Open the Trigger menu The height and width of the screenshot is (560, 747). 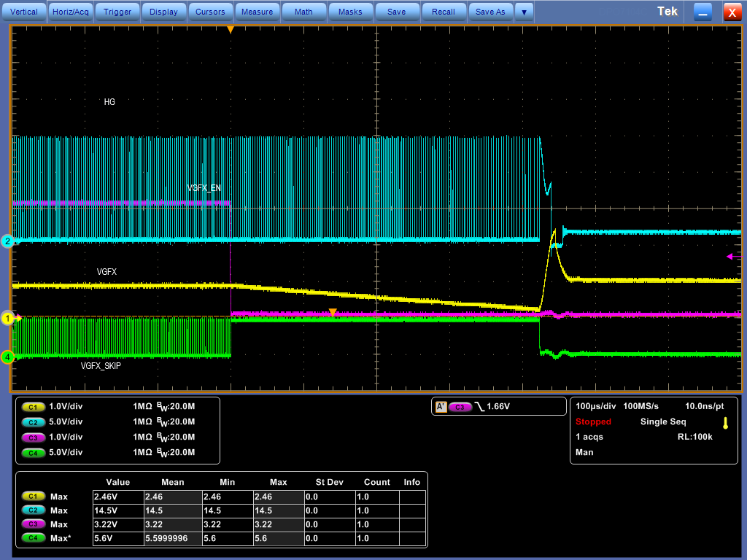(117, 12)
